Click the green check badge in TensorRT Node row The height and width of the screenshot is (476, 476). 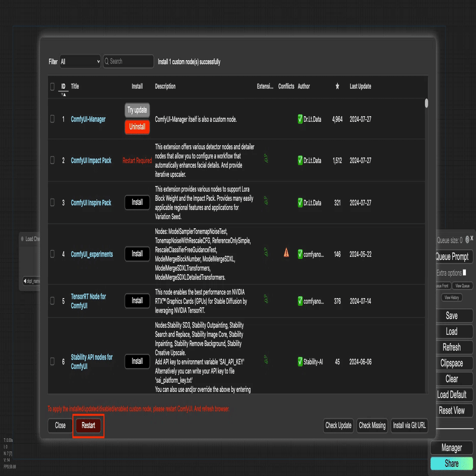coord(300,301)
